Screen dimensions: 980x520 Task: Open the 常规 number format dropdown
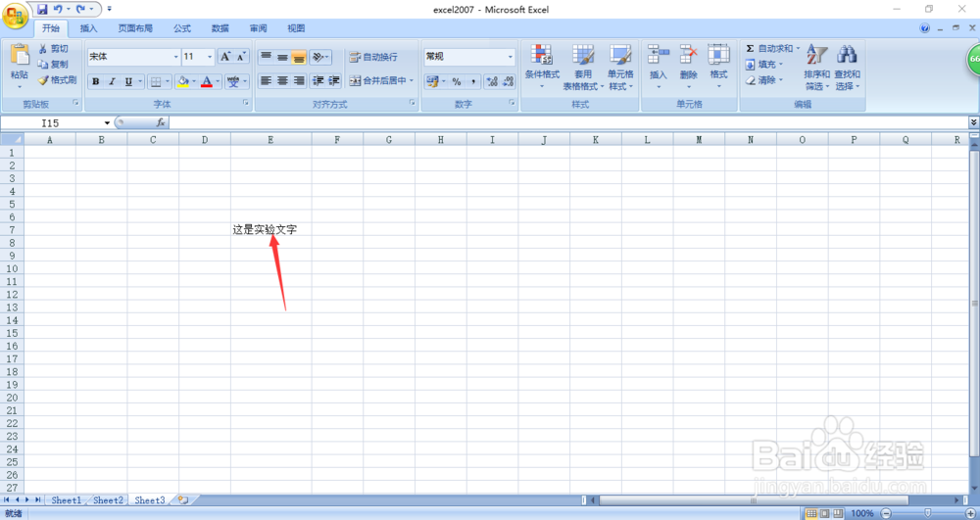(x=511, y=57)
